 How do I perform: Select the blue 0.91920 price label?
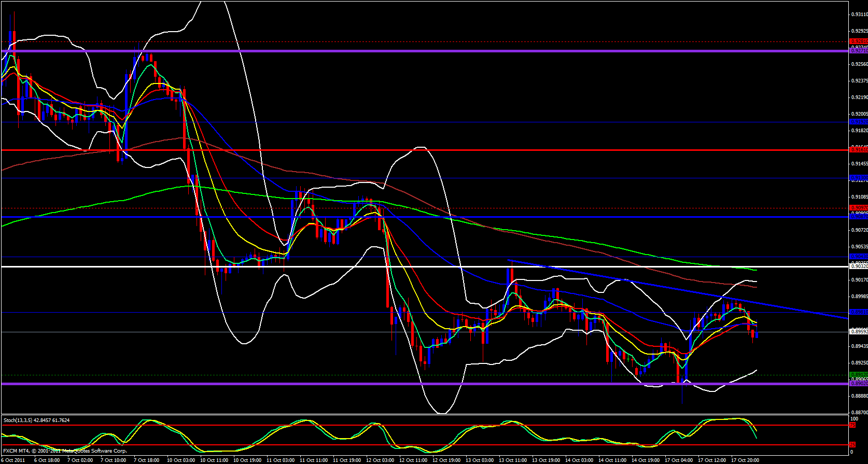click(x=859, y=122)
